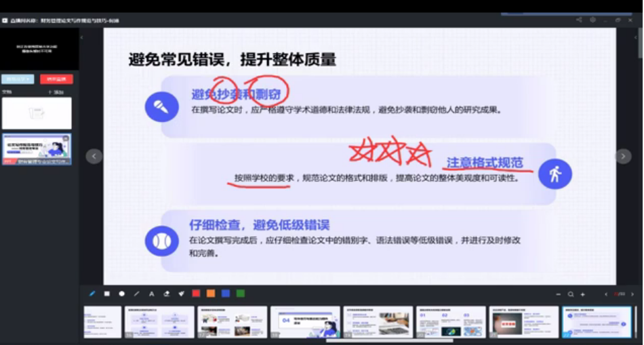Viewport: 644px width, 345px height.
Task: Go to the previous slide arrow
Action: point(94,157)
